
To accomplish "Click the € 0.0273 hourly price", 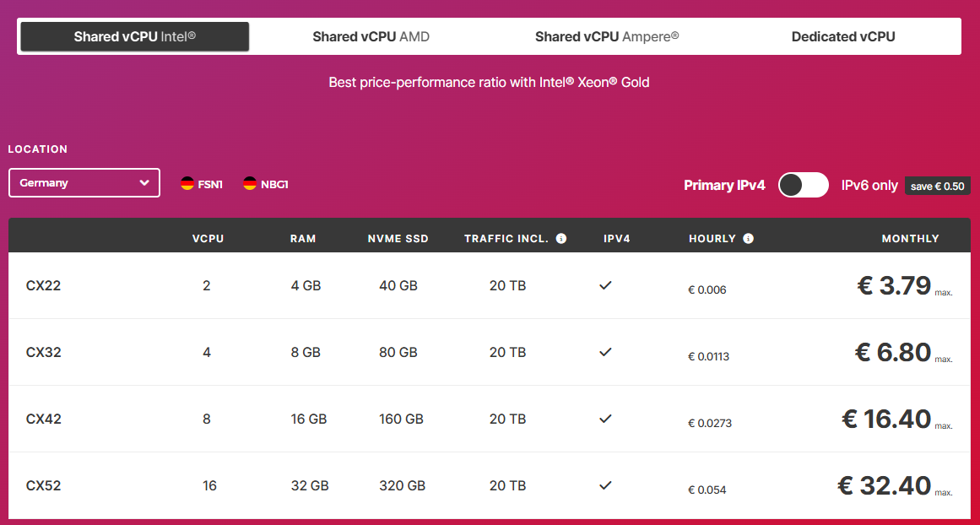I will point(710,423).
